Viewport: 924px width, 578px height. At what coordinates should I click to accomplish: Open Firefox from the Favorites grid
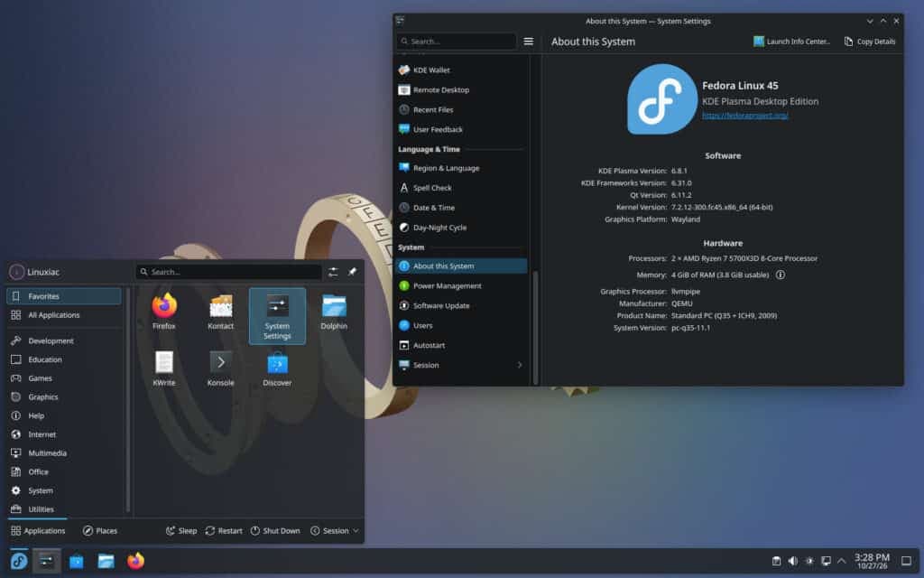pyautogui.click(x=164, y=312)
